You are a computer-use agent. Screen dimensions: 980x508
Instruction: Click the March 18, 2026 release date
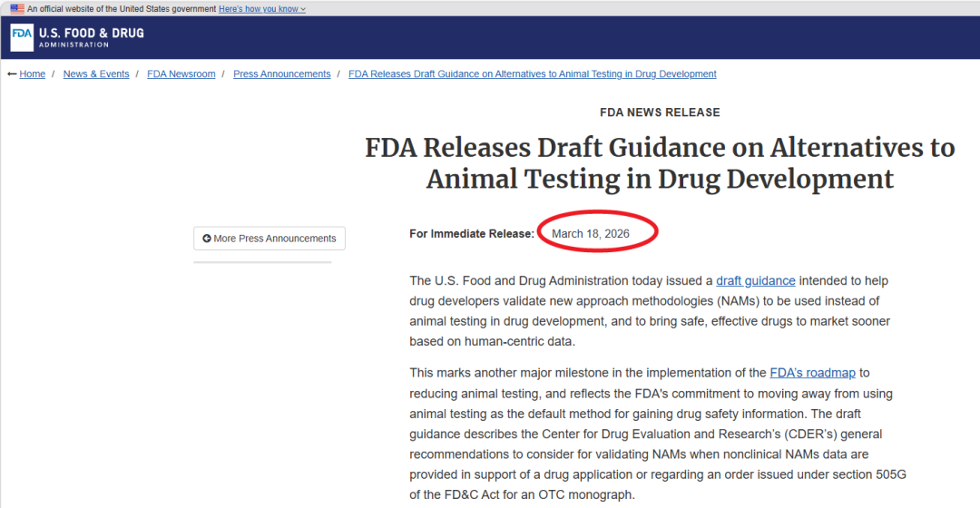(590, 234)
